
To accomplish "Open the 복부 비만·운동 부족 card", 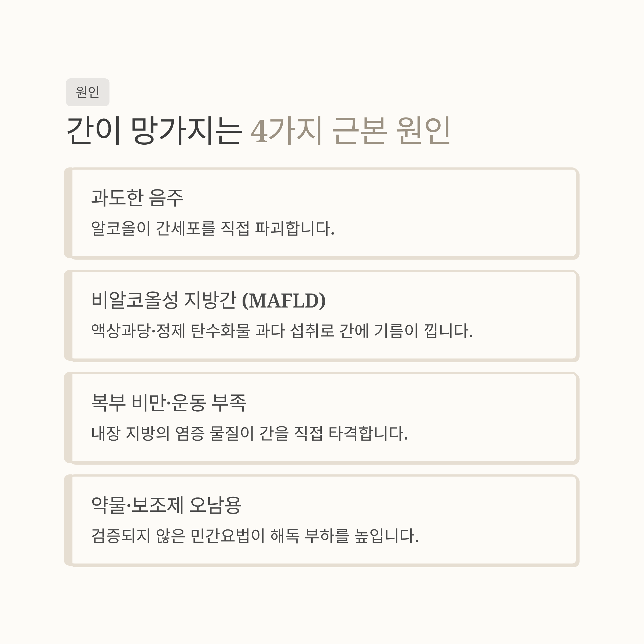I will [322, 418].
